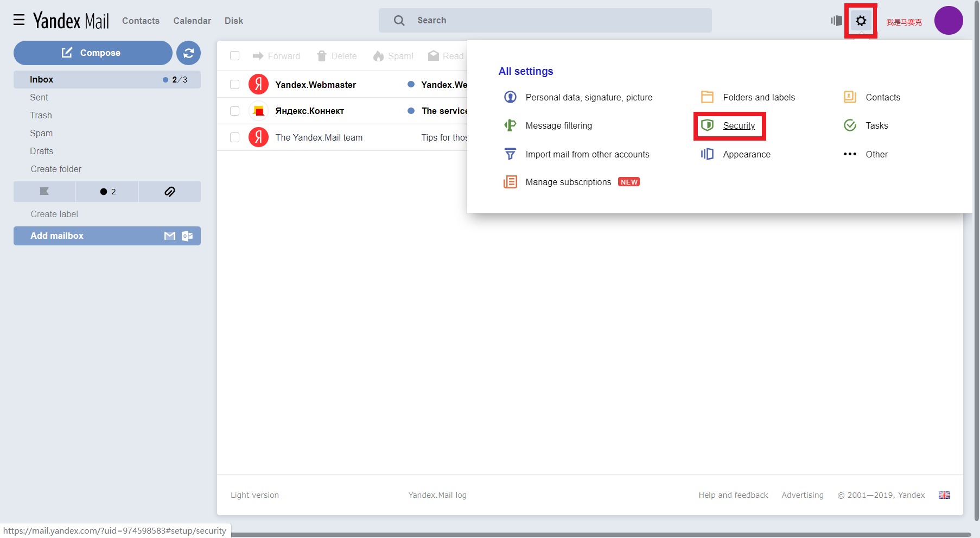
Task: Tick checkbox for The Yandex.Mail team message
Action: 234,137
